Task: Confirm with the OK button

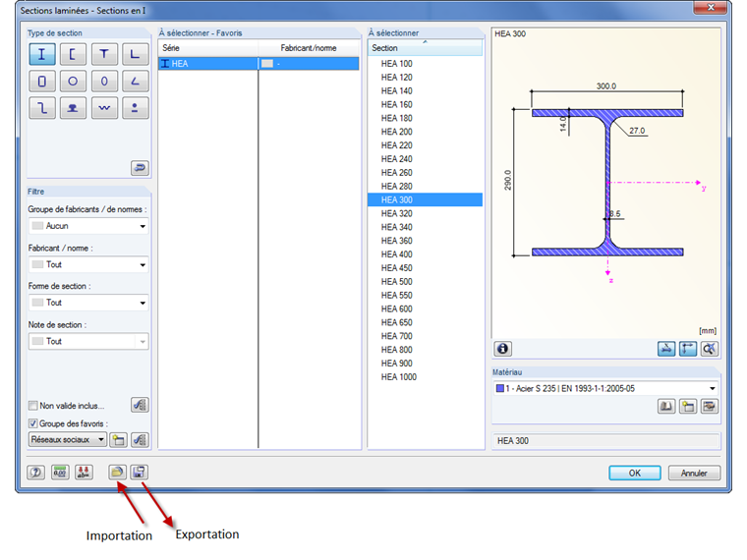Action: coord(635,474)
